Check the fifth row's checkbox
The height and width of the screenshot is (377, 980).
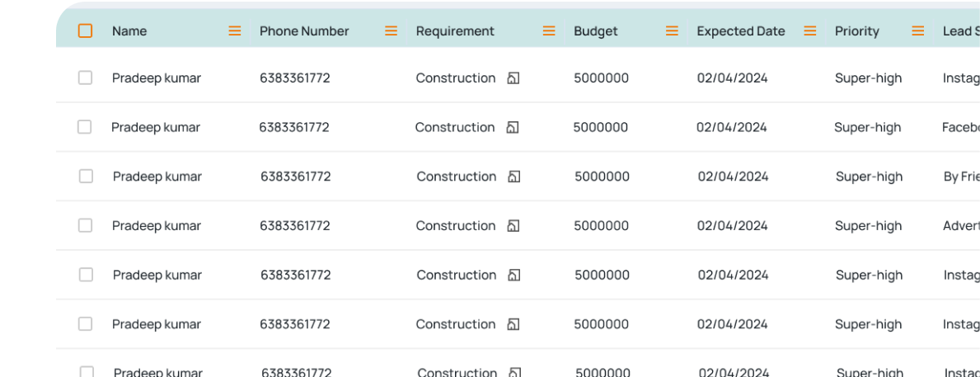[86, 275]
